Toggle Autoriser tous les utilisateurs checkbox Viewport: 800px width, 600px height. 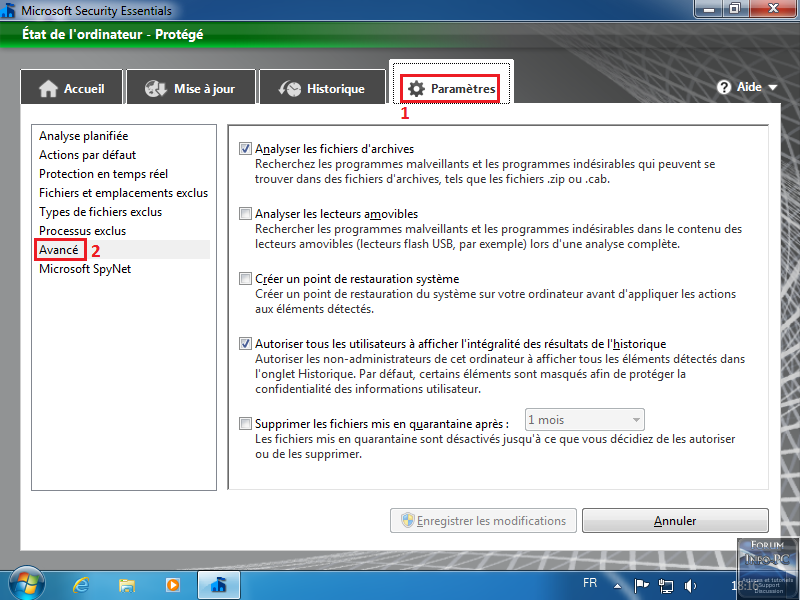245,343
